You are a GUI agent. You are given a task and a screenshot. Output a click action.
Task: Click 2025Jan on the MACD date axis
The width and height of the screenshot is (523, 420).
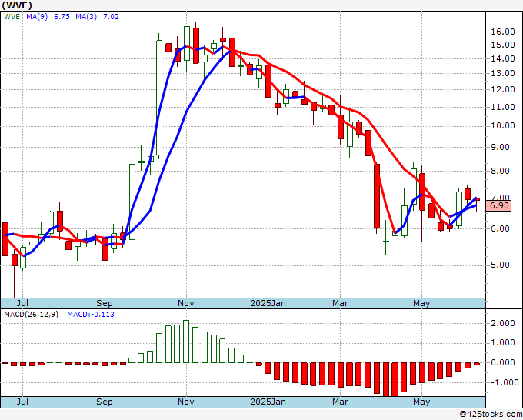pyautogui.click(x=268, y=402)
